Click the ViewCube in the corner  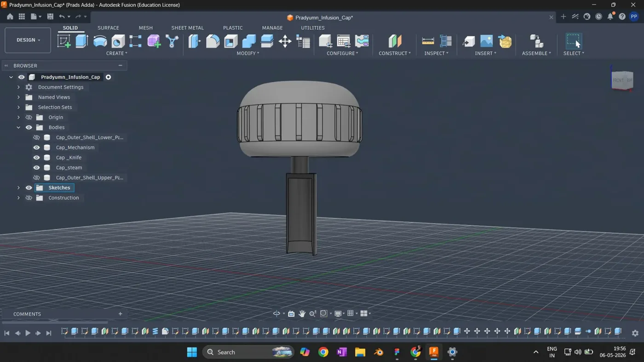point(622,80)
